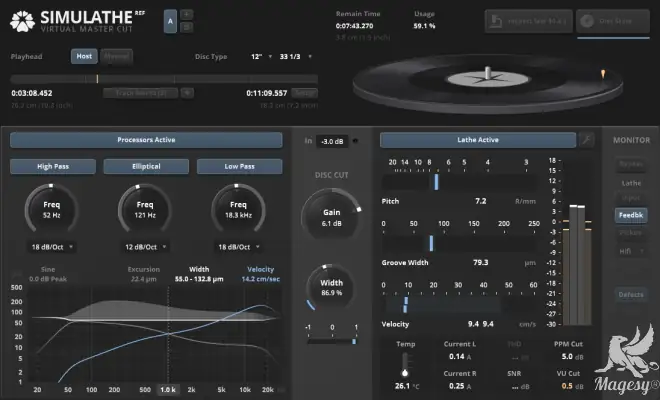Toggle the Lathe Active button

[478, 140]
